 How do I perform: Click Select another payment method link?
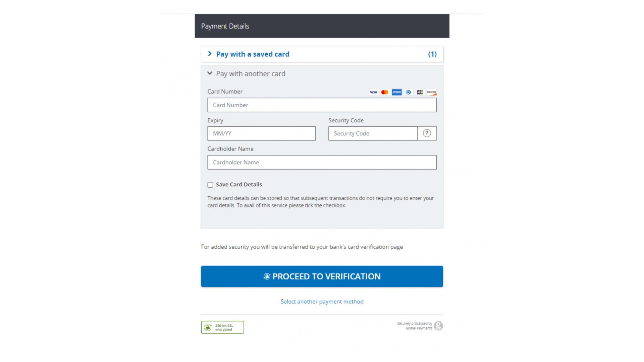click(322, 302)
